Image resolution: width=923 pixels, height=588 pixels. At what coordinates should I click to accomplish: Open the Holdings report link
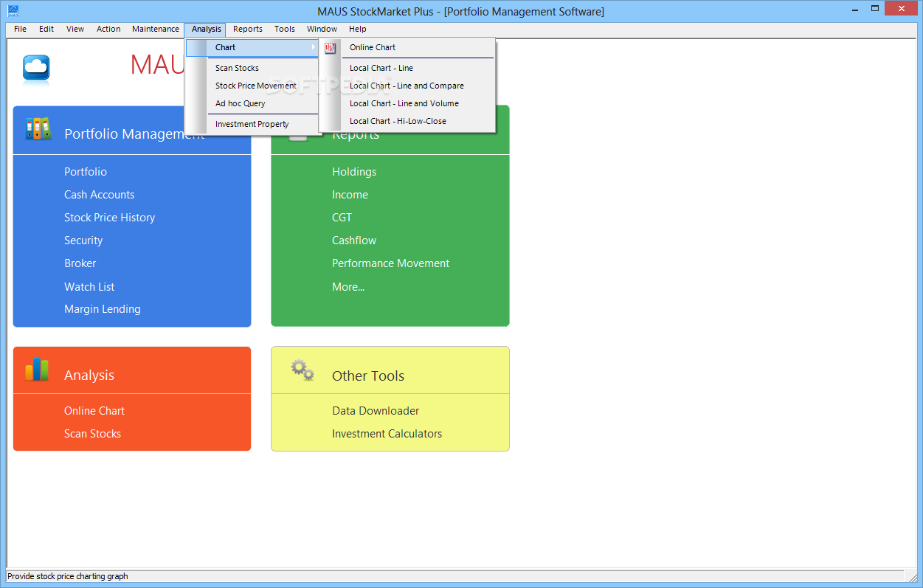(354, 172)
